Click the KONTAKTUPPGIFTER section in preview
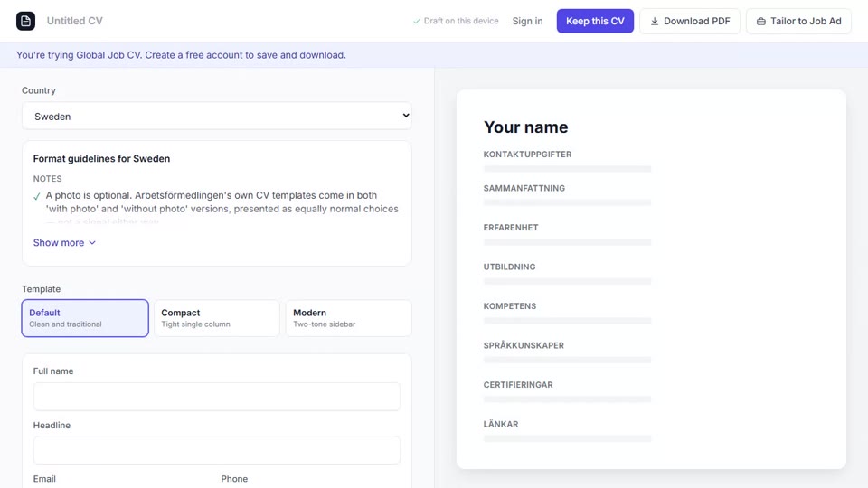 point(527,155)
